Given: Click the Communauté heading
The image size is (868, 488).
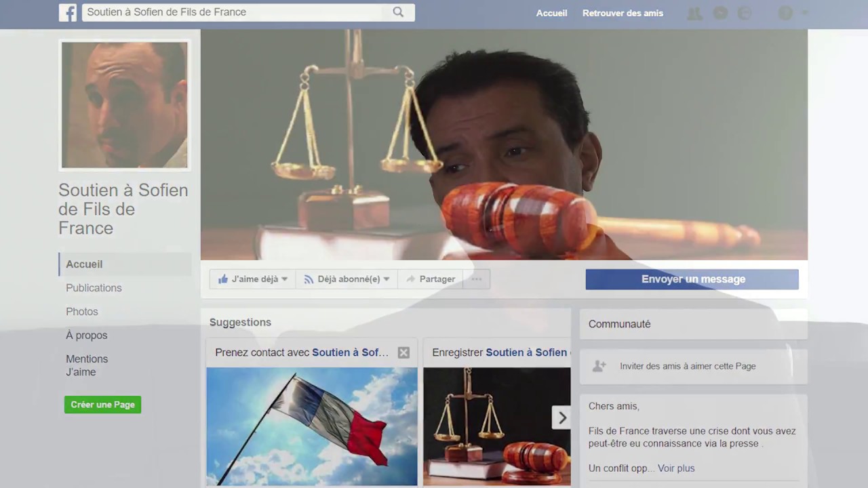Looking at the screenshot, I should click(x=619, y=324).
